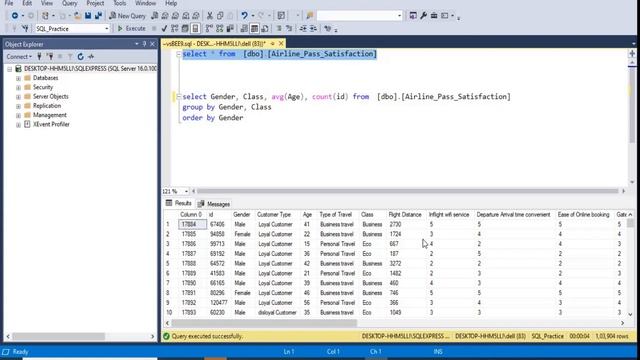This screenshot has width=640, height=360.
Task: Run the query with the Execute button
Action: pyautogui.click(x=131, y=29)
